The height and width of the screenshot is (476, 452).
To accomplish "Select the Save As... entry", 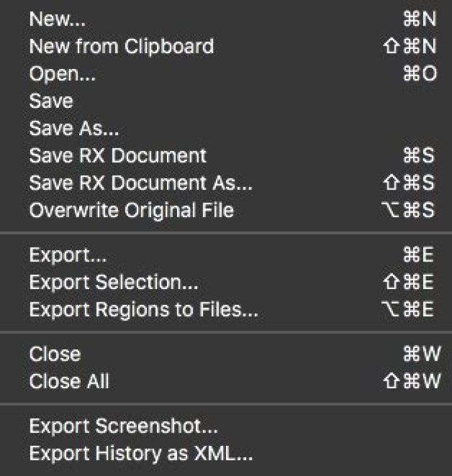I will coord(74,129).
